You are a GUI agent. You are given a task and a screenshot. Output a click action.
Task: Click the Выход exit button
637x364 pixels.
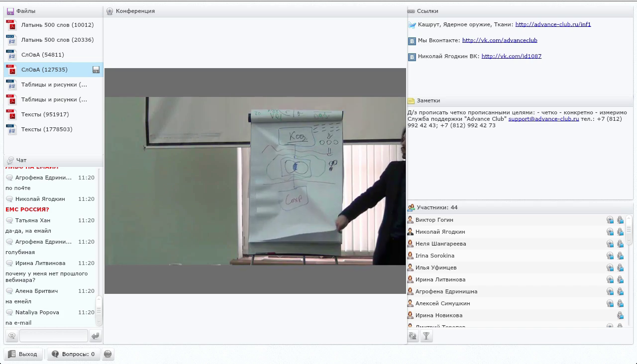(23, 354)
